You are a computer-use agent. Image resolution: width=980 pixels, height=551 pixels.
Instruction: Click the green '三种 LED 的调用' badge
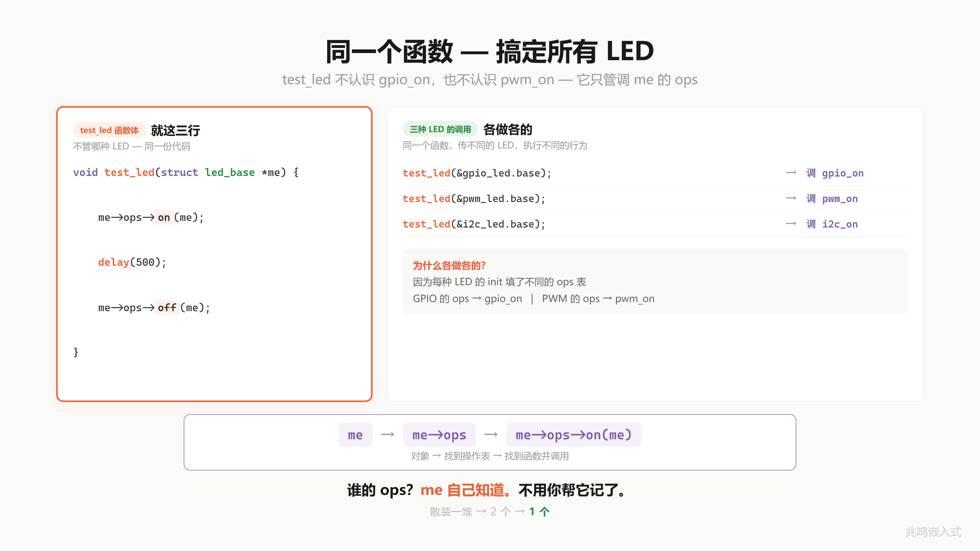440,129
